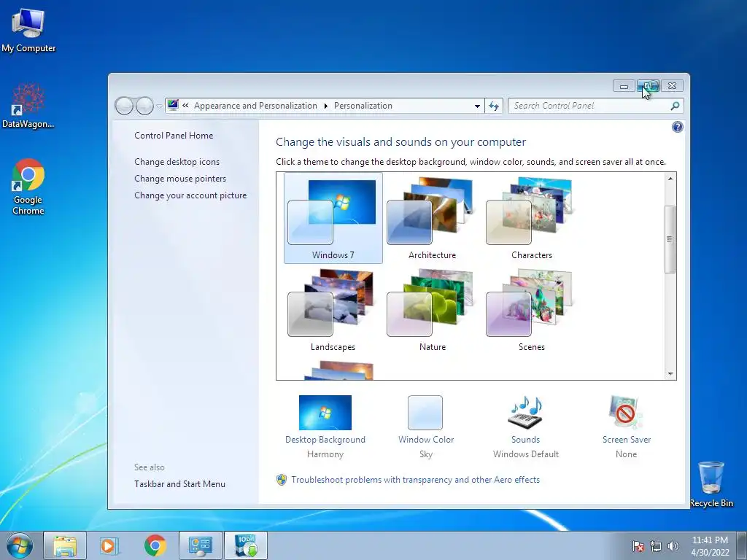Open Change mouse pointers link
Viewport: 747px width, 560px height.
[x=180, y=179]
